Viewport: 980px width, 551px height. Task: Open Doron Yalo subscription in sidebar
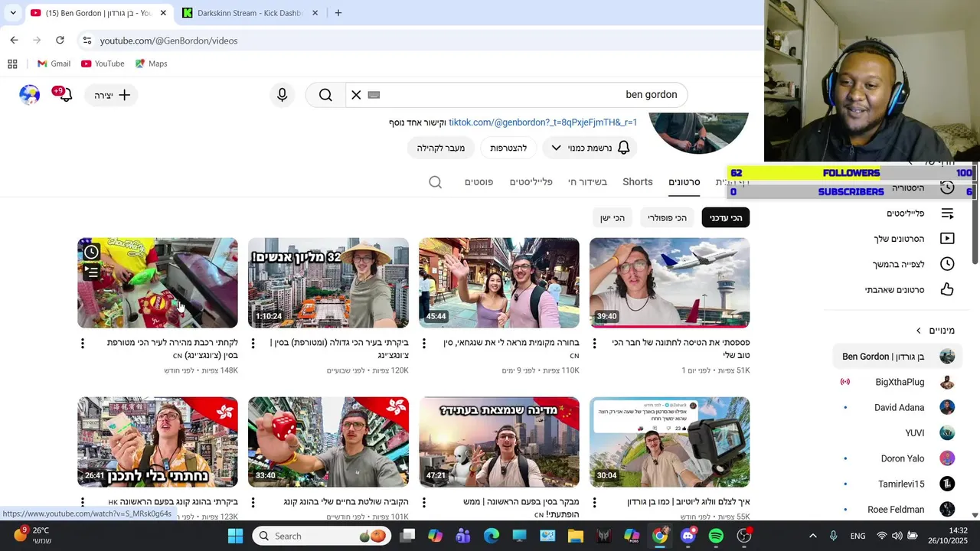pos(899,458)
